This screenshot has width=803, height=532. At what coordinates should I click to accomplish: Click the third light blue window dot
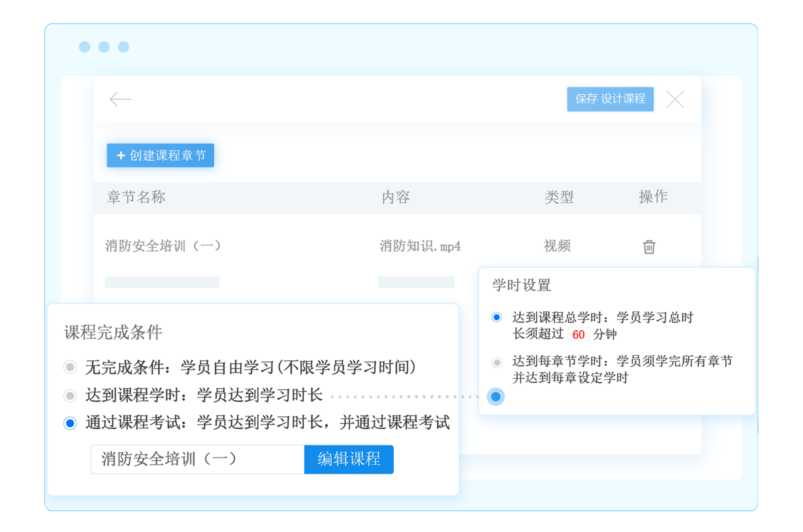123,47
